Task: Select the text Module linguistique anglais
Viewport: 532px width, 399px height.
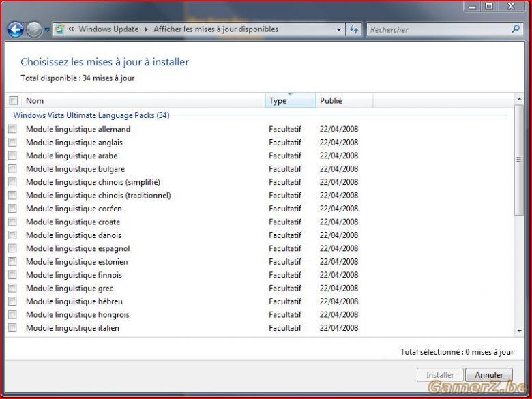Action: 74,142
